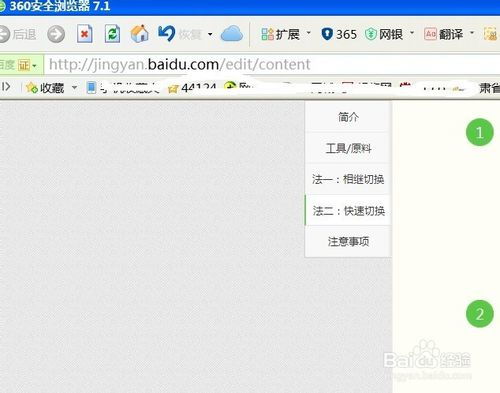Click the partially visible icon after 翻译

491,34
